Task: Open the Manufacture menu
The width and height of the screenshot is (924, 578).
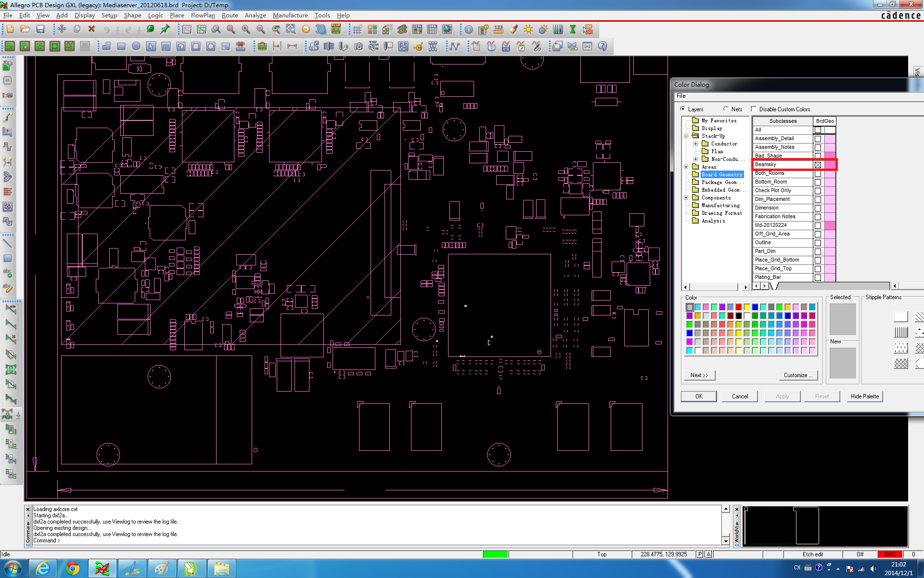Action: (x=290, y=15)
